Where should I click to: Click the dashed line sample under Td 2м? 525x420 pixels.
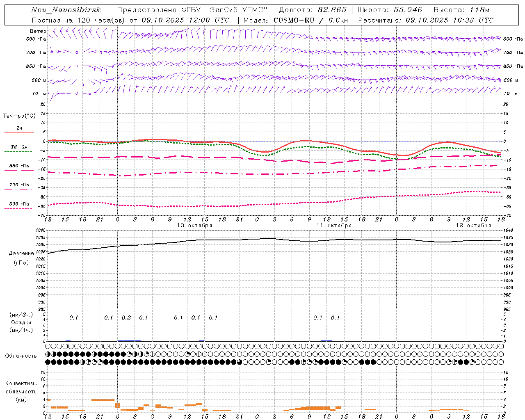[x=18, y=152]
